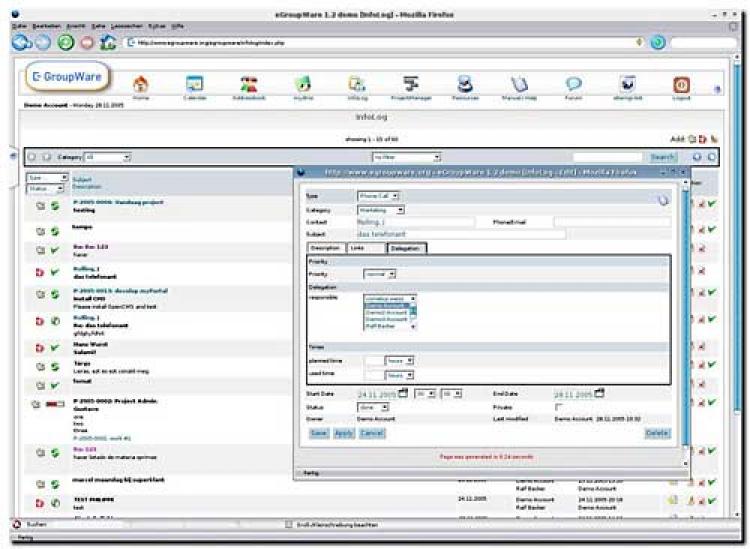
Task: Open the Calendar app icon
Action: tap(194, 86)
